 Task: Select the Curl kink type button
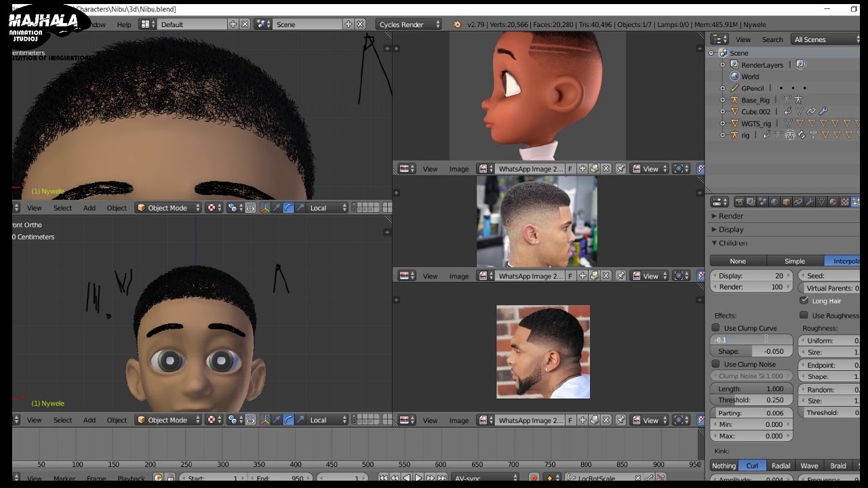tap(752, 466)
